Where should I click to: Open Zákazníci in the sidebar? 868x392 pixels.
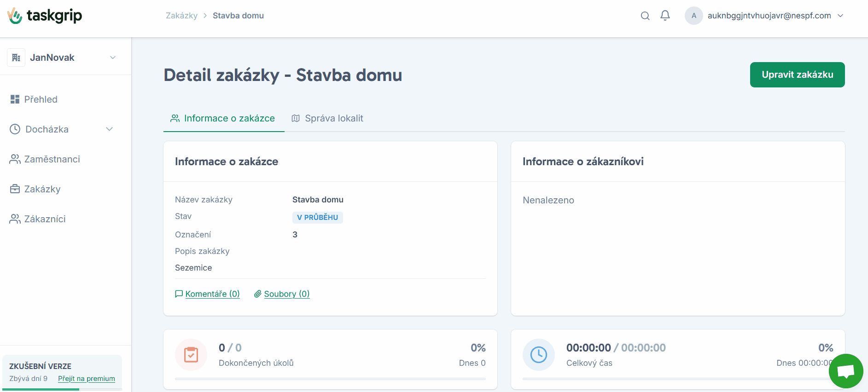click(45, 219)
